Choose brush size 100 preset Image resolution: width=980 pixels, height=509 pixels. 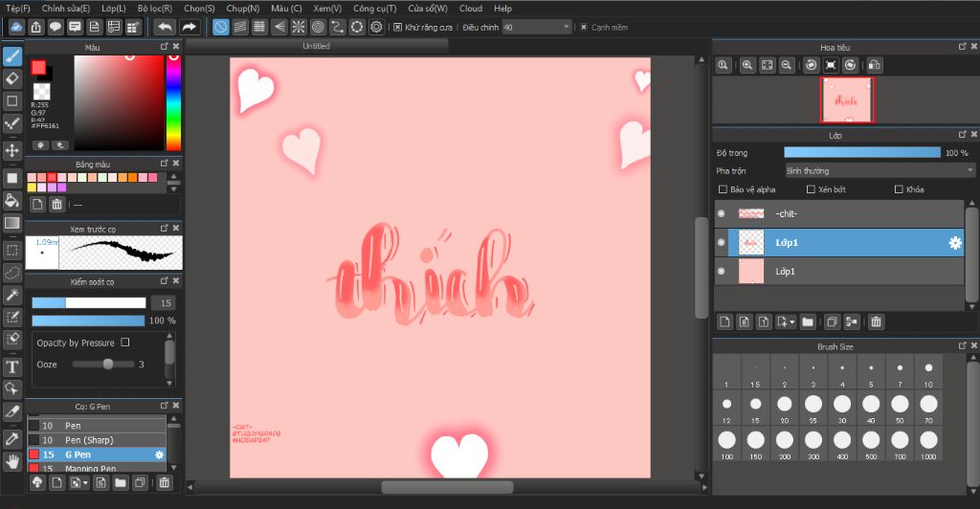pyautogui.click(x=726, y=440)
